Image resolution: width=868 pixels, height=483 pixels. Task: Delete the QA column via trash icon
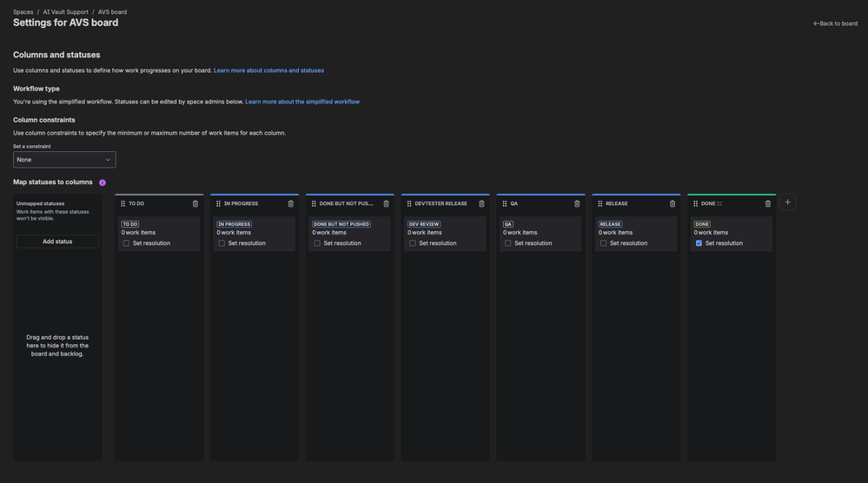(x=577, y=203)
